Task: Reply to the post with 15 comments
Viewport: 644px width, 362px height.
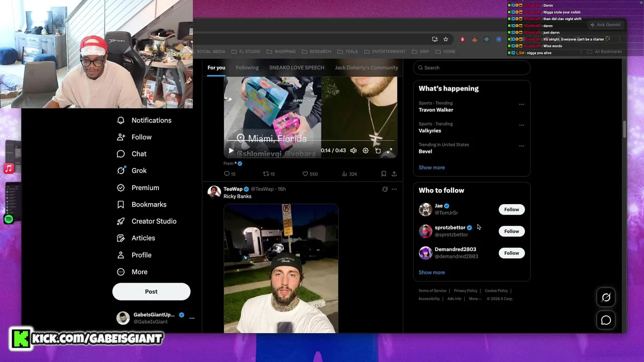Action: click(229, 174)
